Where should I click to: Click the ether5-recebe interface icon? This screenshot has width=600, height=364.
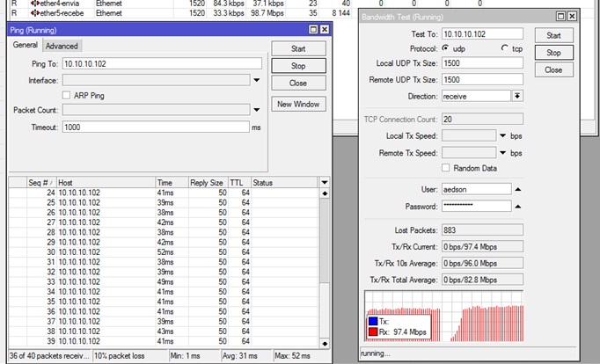tap(35, 13)
